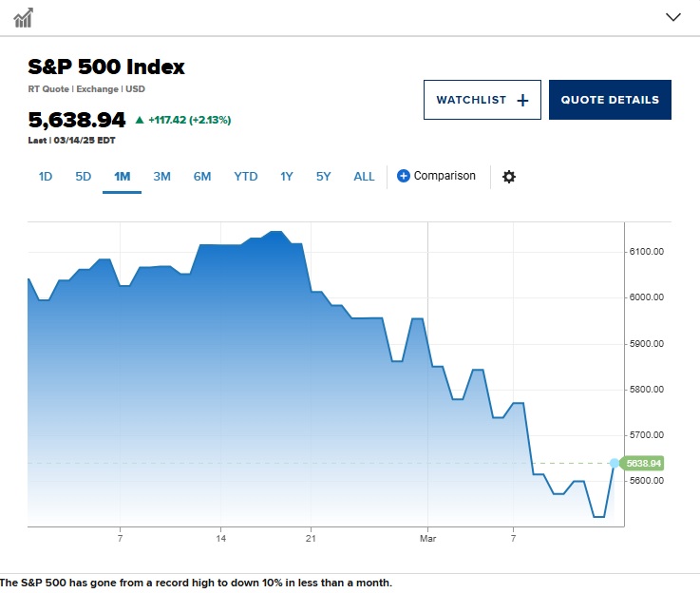Collapse the widget using the top-right chevron
Image resolution: width=700 pixels, height=593 pixels.
point(673,17)
